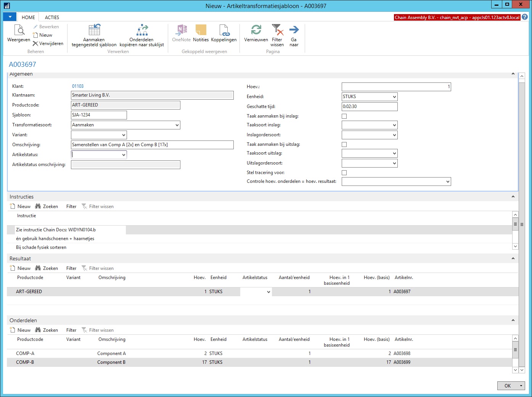Open Controle hoev. onderdelen dropdown
532x397 pixels.
[448, 182]
